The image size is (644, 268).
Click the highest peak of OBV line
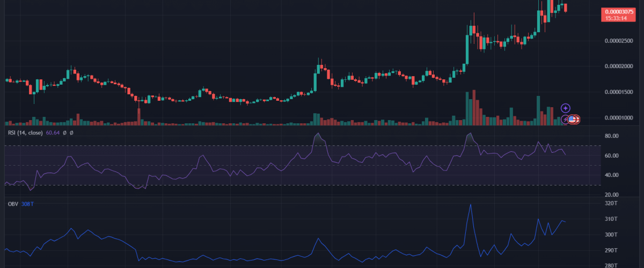point(471,205)
